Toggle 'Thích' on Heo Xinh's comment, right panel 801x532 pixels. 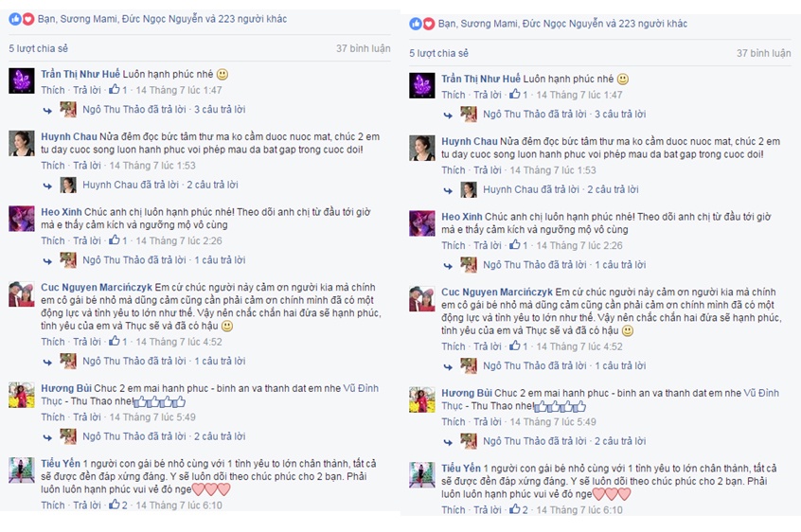[454, 245]
